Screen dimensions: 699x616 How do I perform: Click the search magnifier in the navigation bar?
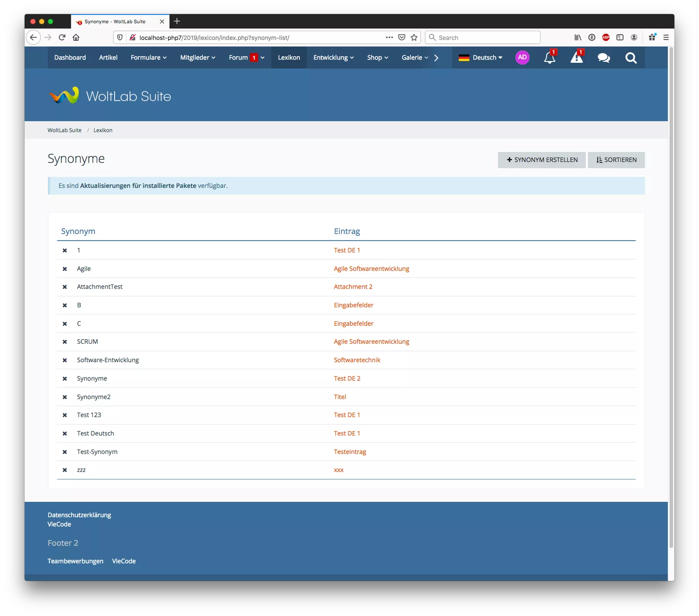pyautogui.click(x=631, y=58)
